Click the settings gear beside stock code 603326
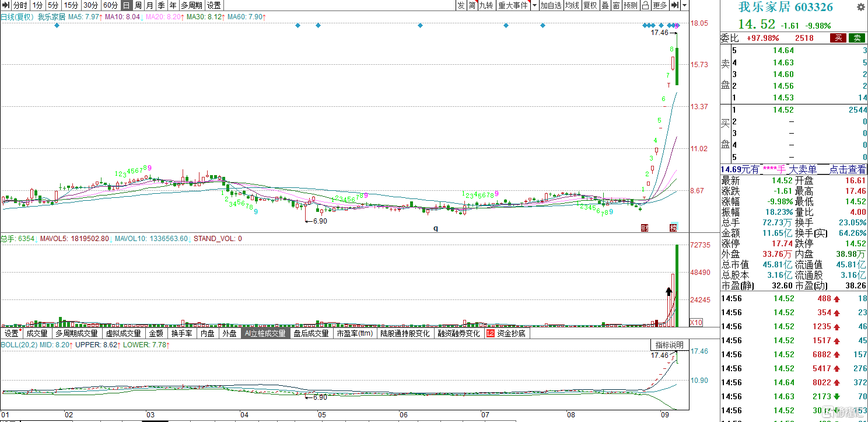 860,8
